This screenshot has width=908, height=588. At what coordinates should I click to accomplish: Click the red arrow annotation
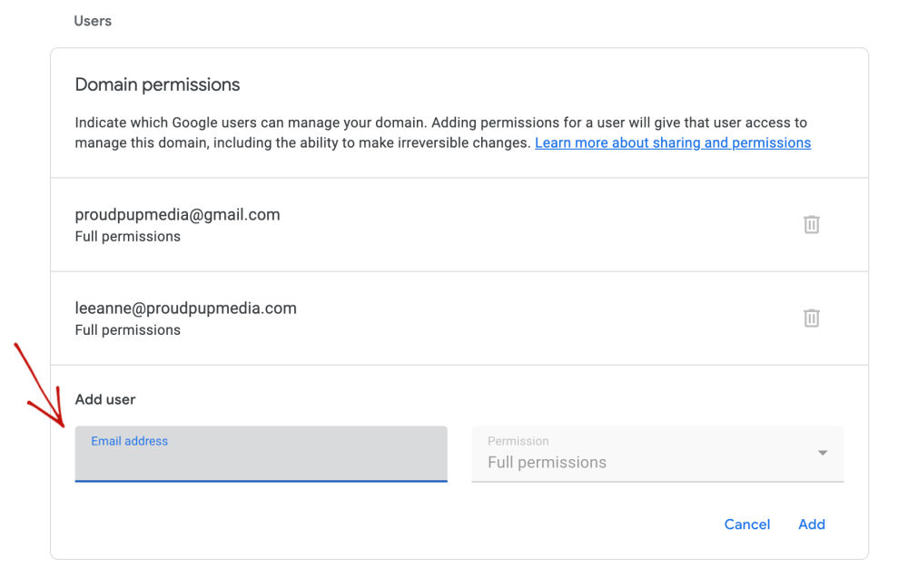(39, 385)
